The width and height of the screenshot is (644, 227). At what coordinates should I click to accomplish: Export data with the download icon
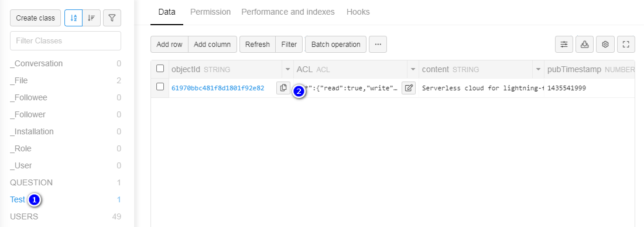coord(585,45)
